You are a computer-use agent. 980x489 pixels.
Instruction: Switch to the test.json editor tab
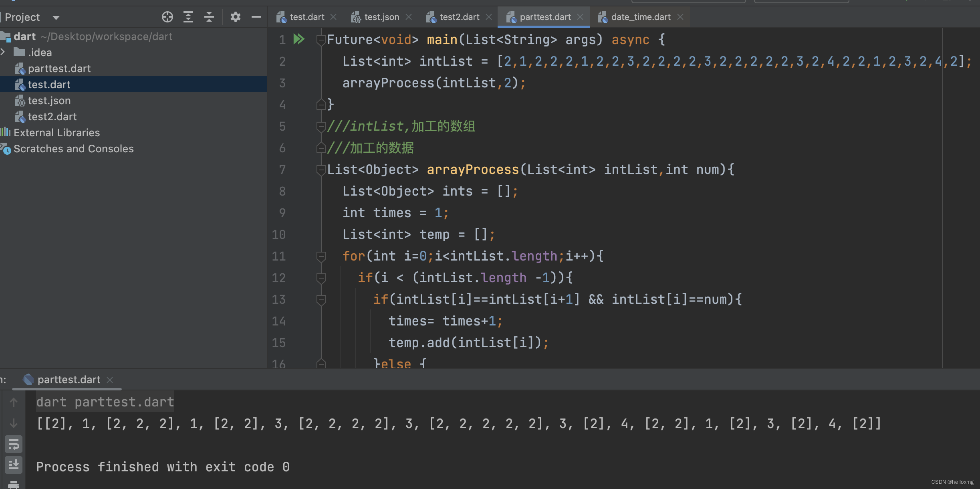click(381, 17)
